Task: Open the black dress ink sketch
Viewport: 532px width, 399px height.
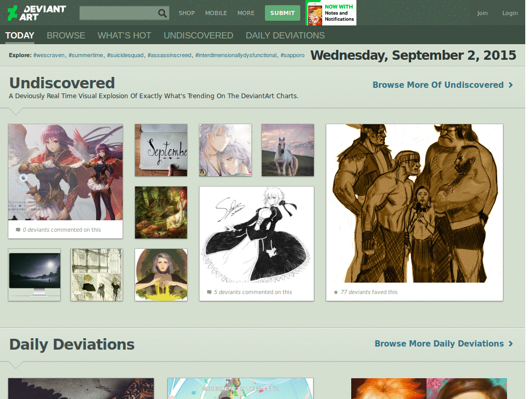Action: coord(257,234)
